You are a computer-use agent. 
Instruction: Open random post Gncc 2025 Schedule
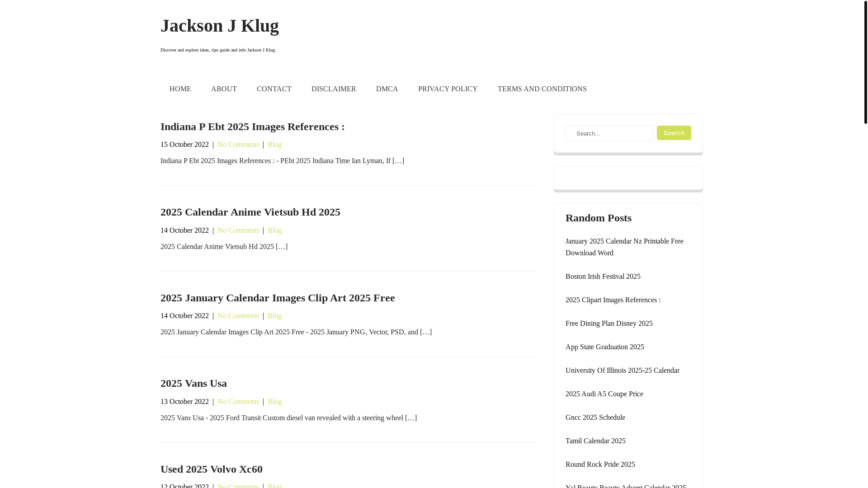pyautogui.click(x=595, y=418)
